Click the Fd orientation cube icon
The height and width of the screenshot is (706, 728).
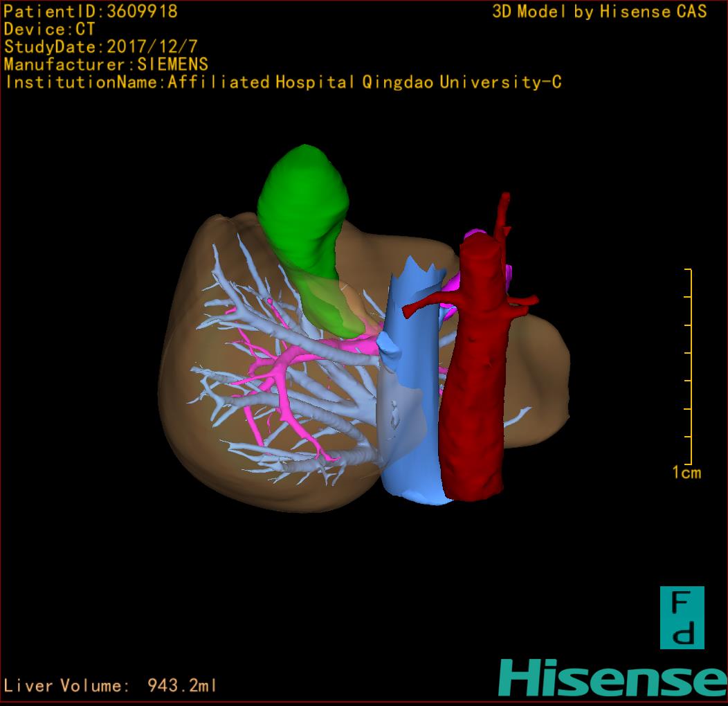tap(682, 617)
